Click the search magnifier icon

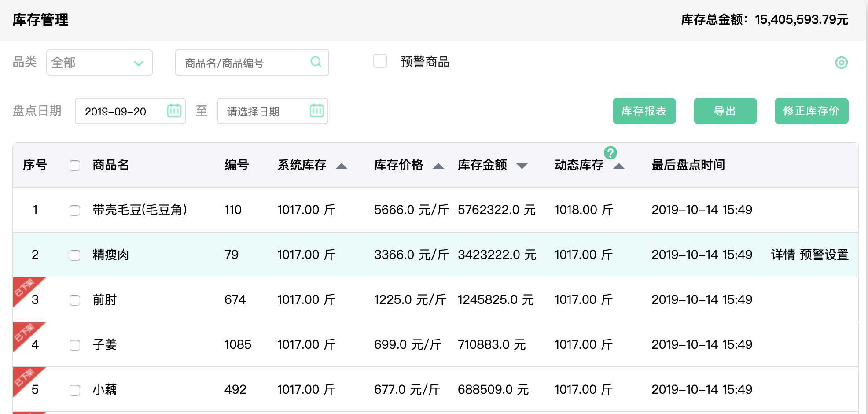316,62
